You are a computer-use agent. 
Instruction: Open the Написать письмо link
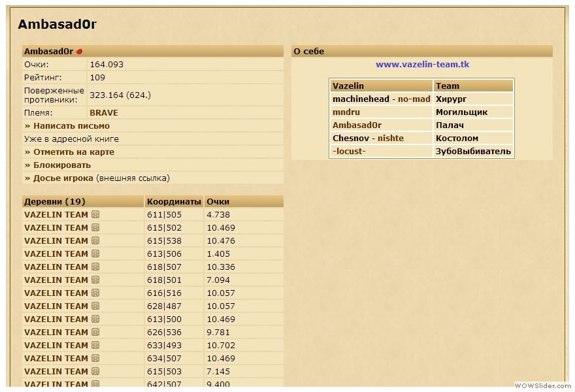pos(71,125)
